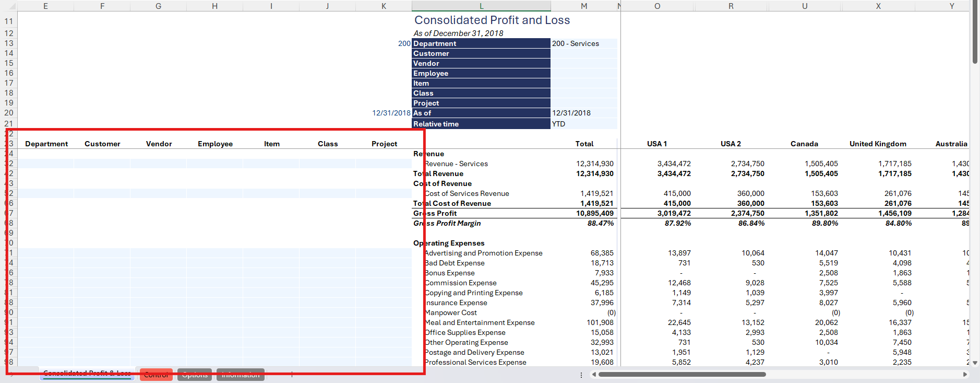This screenshot has width=980, height=383.
Task: Click the three-dot tab bar resize handle
Action: click(x=581, y=375)
